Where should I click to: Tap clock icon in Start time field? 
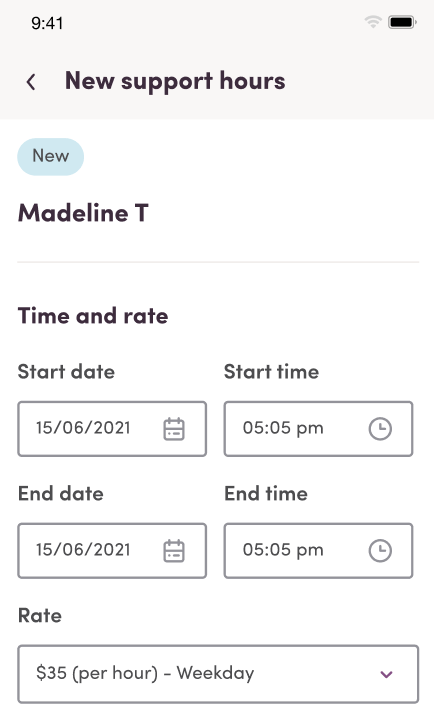click(380, 429)
